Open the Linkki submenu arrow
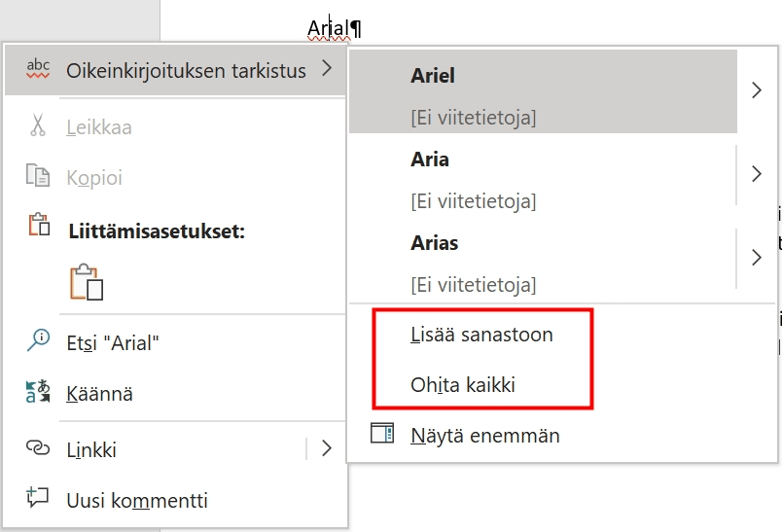Viewport: 782px width, 532px height. point(326,448)
